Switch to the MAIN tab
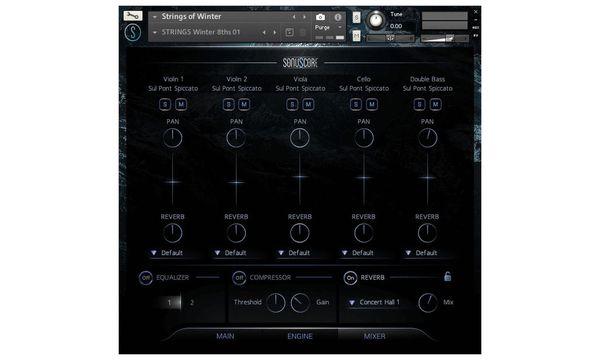600x360 pixels. pos(225,336)
